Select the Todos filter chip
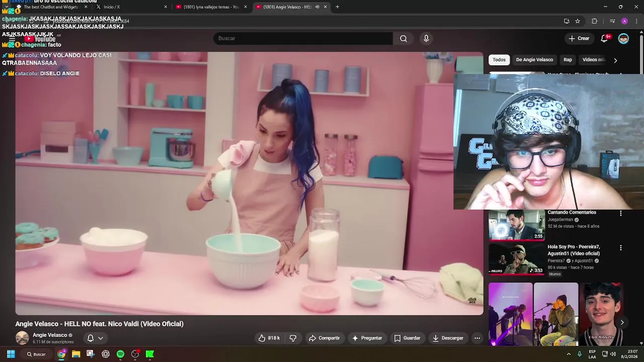 (499, 60)
